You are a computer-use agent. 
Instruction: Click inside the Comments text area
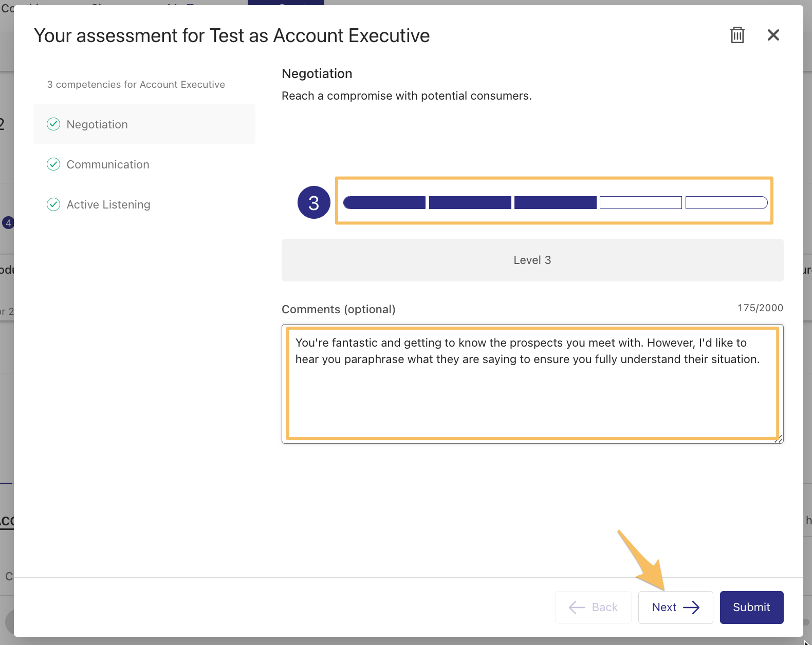tap(532, 395)
